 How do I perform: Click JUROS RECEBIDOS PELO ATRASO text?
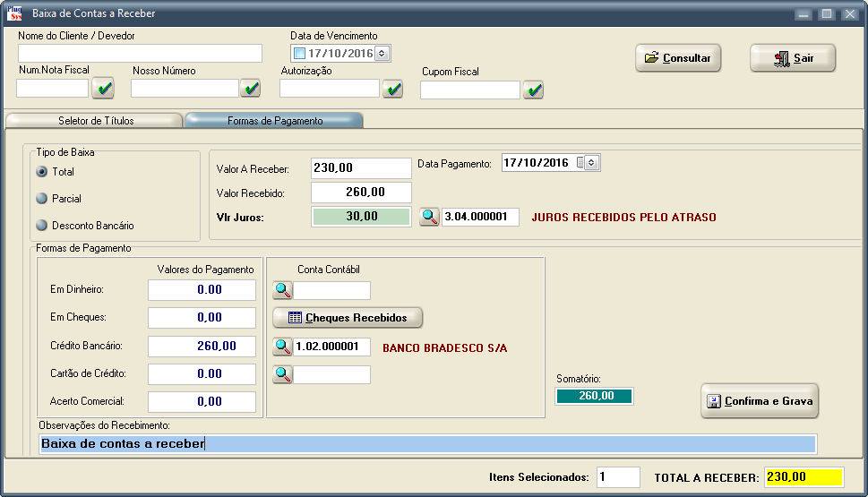pos(623,218)
